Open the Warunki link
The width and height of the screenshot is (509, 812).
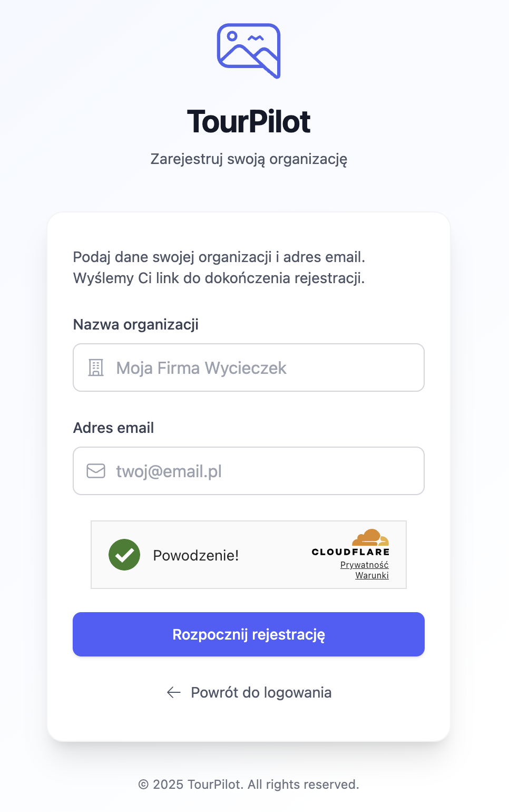click(x=372, y=575)
